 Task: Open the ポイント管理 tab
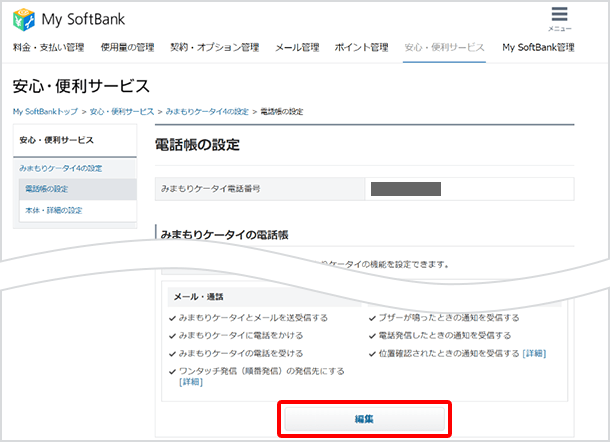(361, 47)
